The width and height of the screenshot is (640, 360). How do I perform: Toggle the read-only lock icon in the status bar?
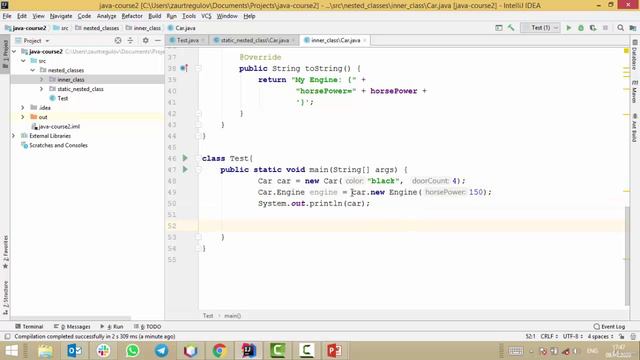pos(621,336)
